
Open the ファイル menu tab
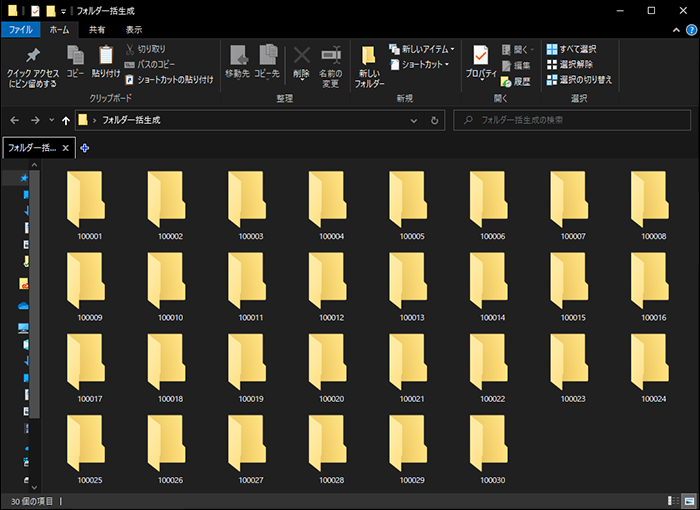click(x=21, y=30)
